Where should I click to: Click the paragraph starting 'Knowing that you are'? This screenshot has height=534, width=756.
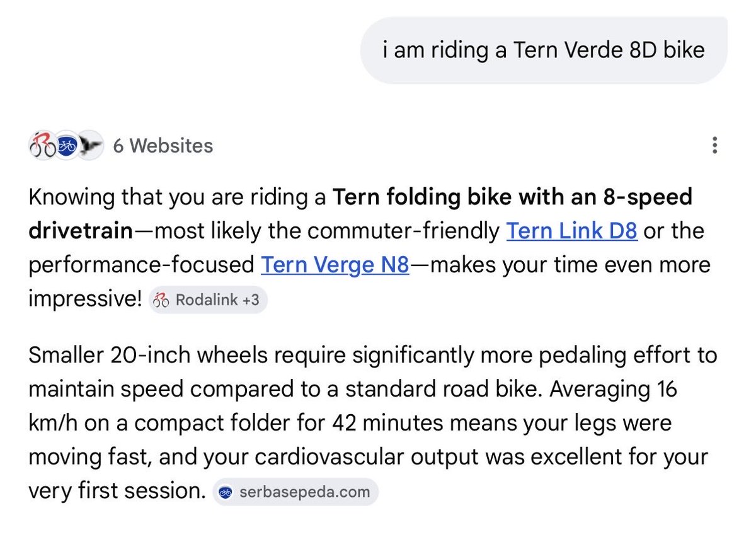click(x=369, y=248)
